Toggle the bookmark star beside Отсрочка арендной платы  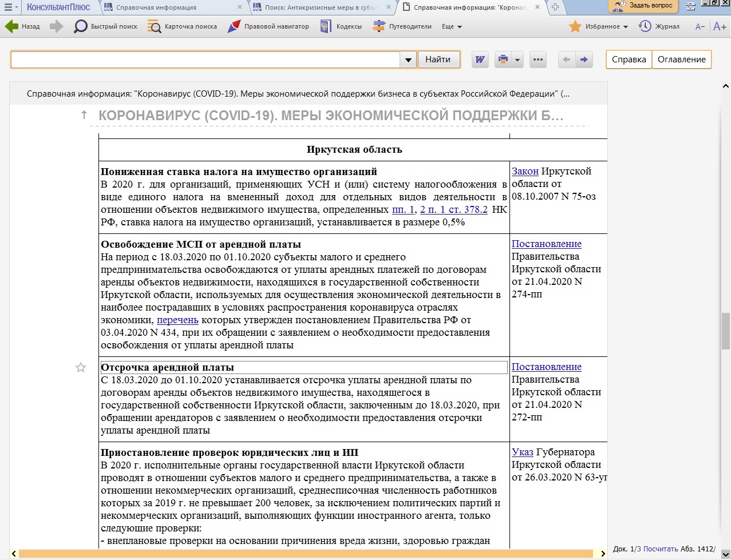point(81,367)
